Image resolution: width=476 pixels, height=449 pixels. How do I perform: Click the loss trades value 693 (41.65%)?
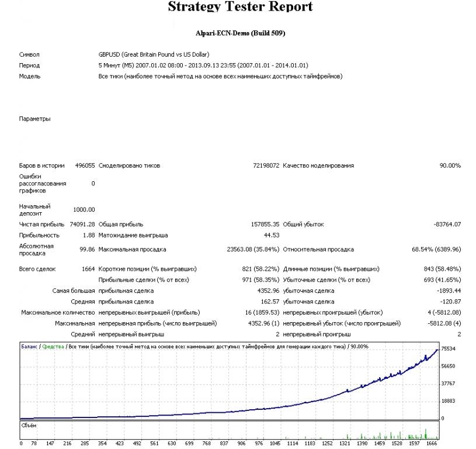[x=442, y=280]
